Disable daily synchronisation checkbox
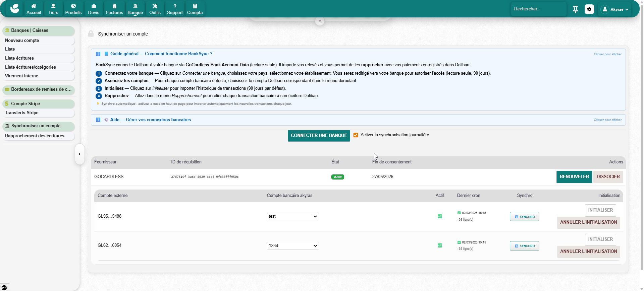Viewport: 644px width, 291px height. tap(356, 135)
